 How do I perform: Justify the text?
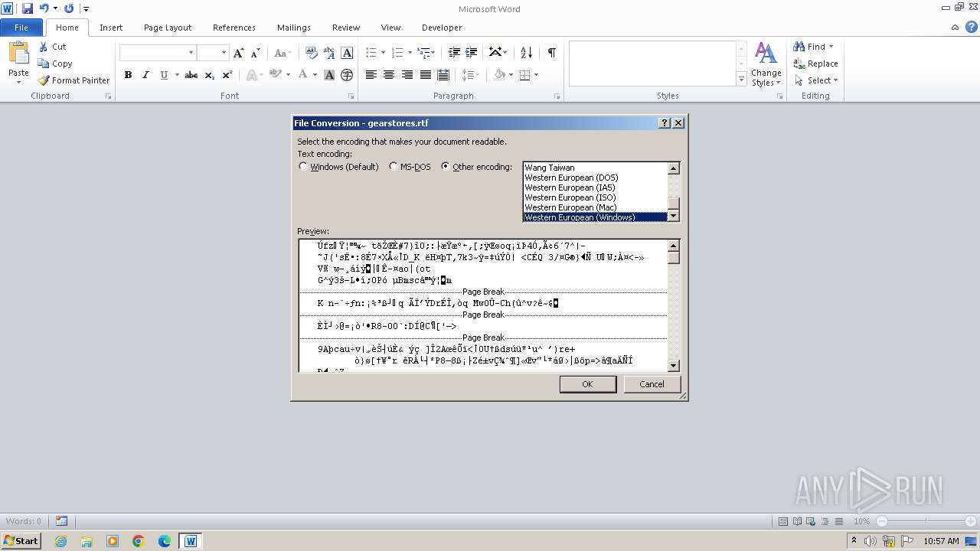point(425,75)
